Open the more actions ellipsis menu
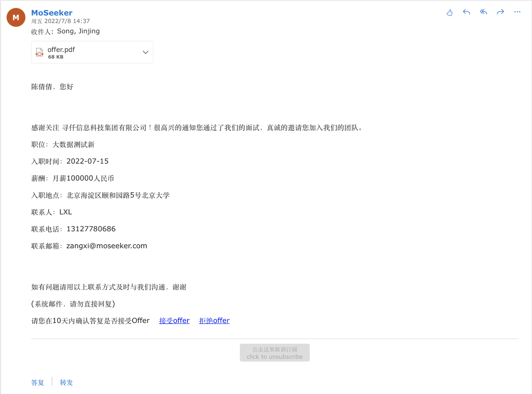This screenshot has height=394, width=532. pyautogui.click(x=517, y=12)
